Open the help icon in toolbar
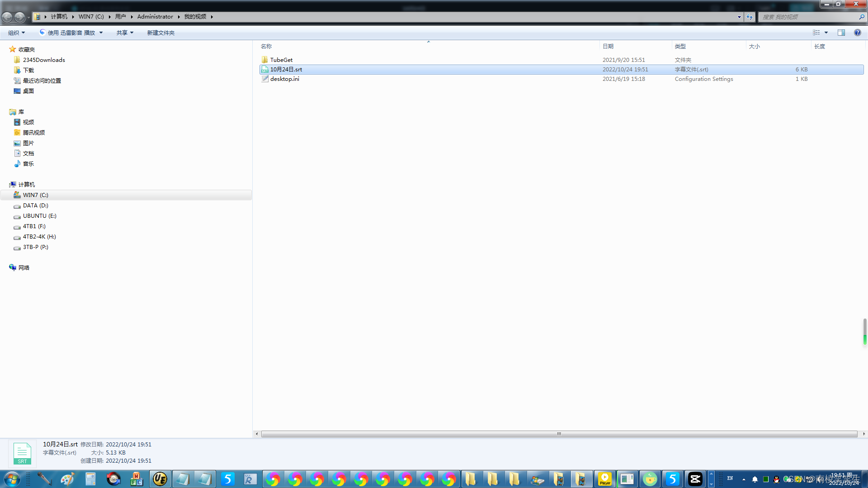The height and width of the screenshot is (488, 868). point(857,33)
